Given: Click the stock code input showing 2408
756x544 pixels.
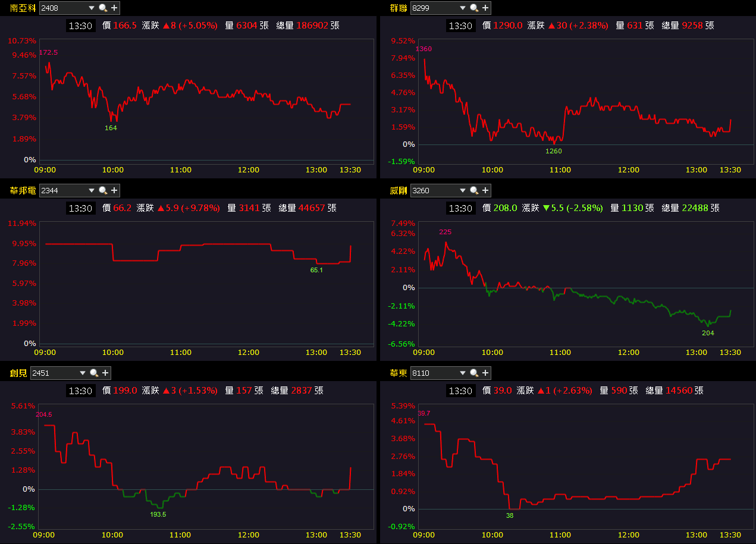Looking at the screenshot, I should tap(62, 8).
